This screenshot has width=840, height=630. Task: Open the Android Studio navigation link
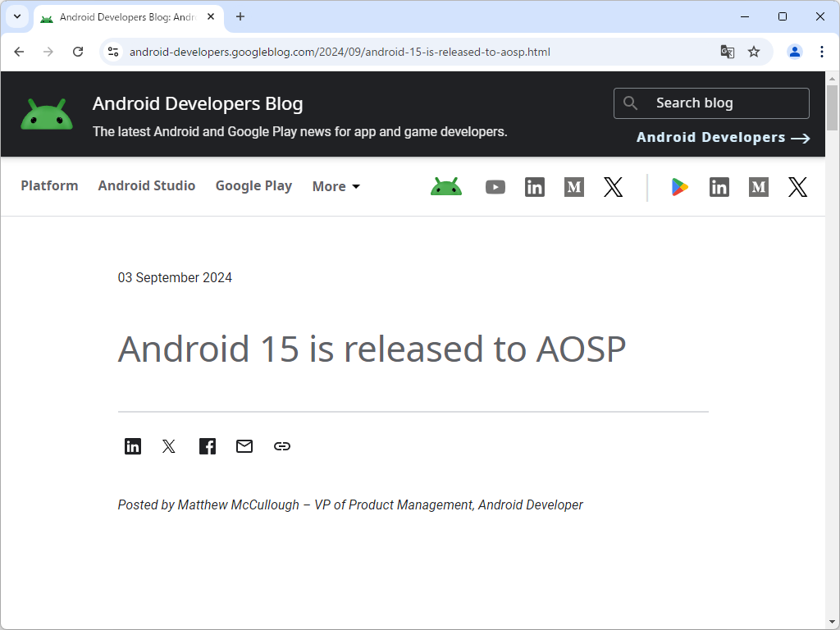146,186
